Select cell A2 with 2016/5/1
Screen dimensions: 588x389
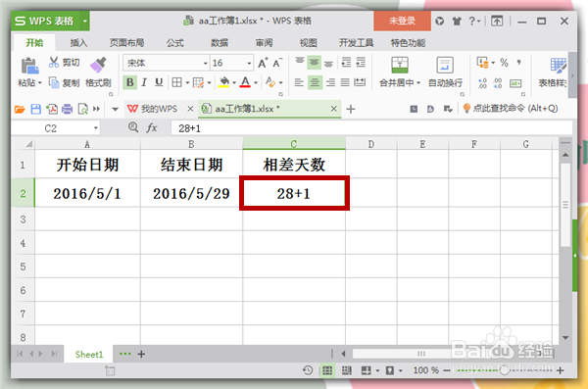[87, 193]
